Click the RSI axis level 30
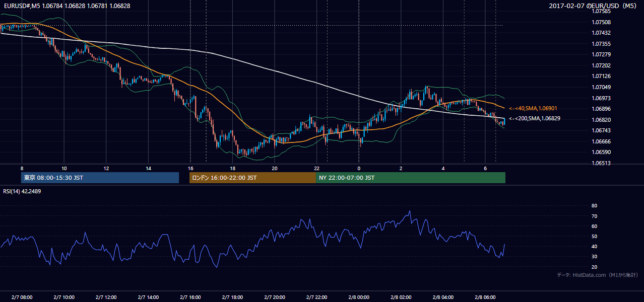Image resolution: width=644 pixels, height=302 pixels. (594, 257)
